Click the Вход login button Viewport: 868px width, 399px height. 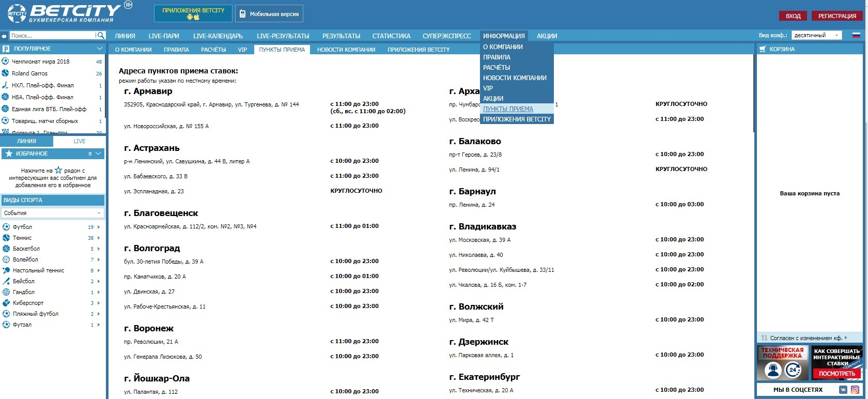pyautogui.click(x=793, y=16)
